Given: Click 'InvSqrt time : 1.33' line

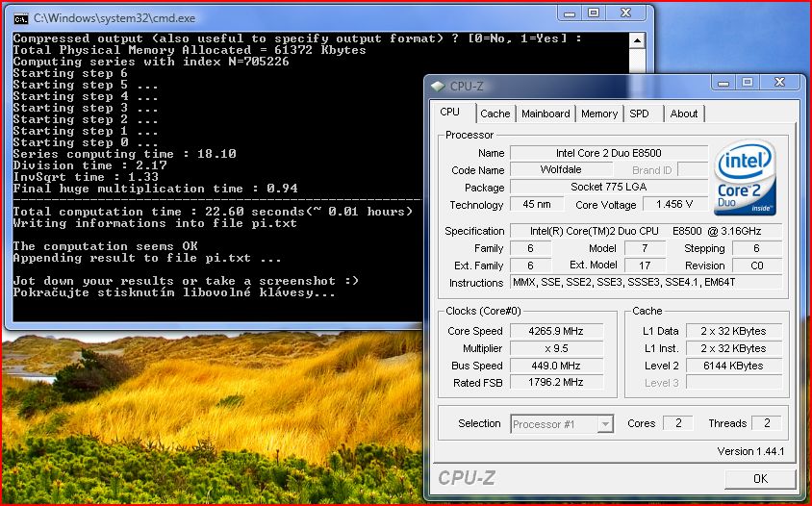Looking at the screenshot, I should coord(86,177).
